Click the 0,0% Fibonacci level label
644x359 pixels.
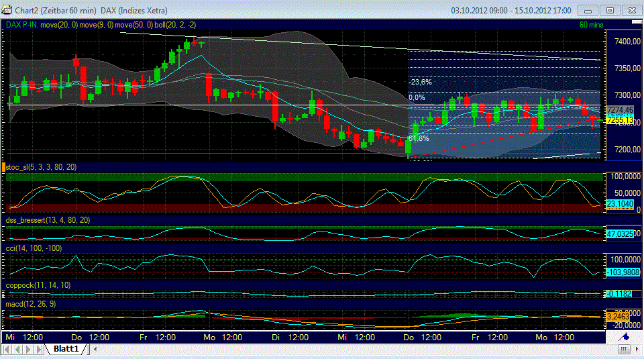417,98
